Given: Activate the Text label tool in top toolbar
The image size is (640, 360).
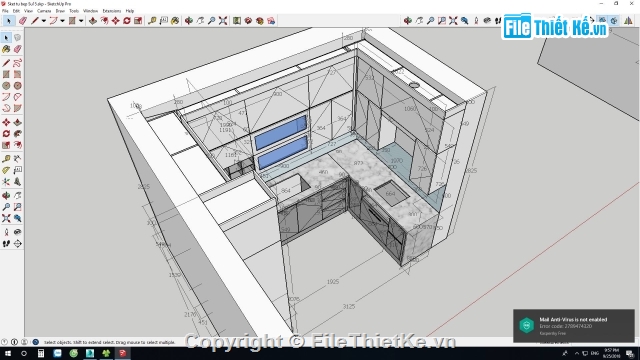Looking at the screenshot, I should tap(164, 20).
